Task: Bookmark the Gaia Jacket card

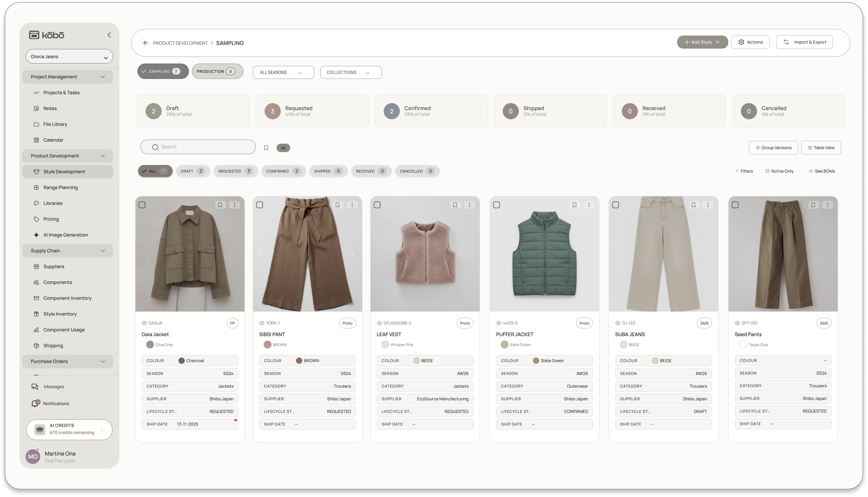Action: click(220, 205)
